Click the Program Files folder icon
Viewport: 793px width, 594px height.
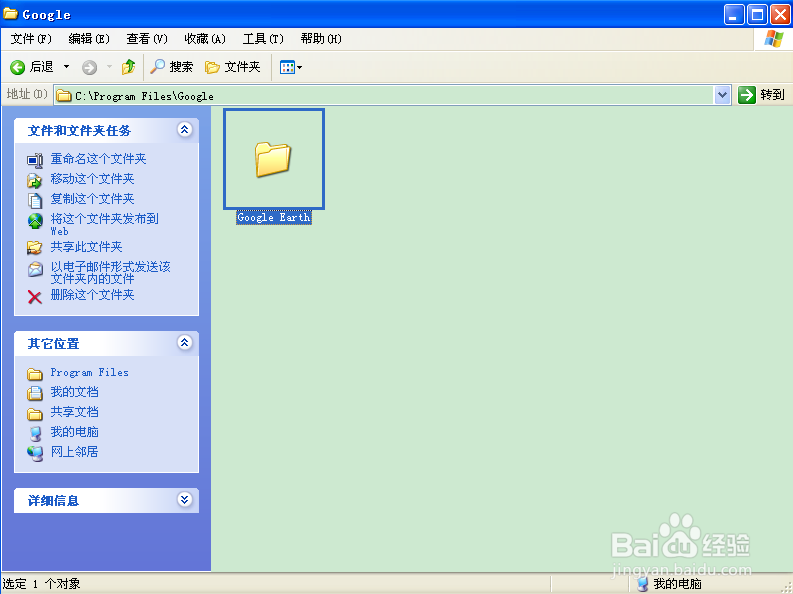click(35, 374)
